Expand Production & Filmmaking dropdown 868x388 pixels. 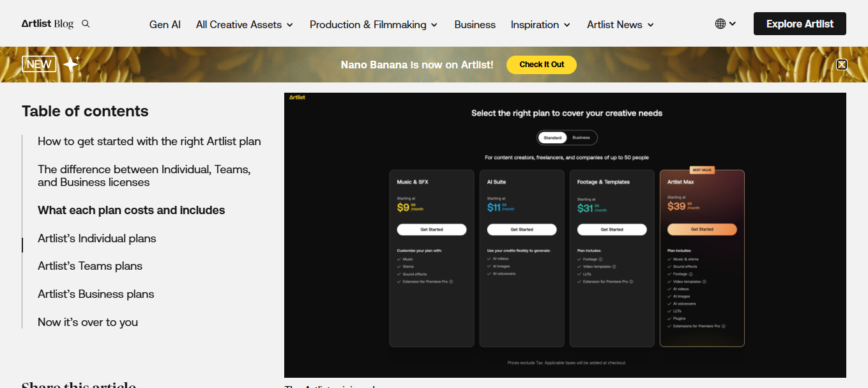(x=373, y=24)
